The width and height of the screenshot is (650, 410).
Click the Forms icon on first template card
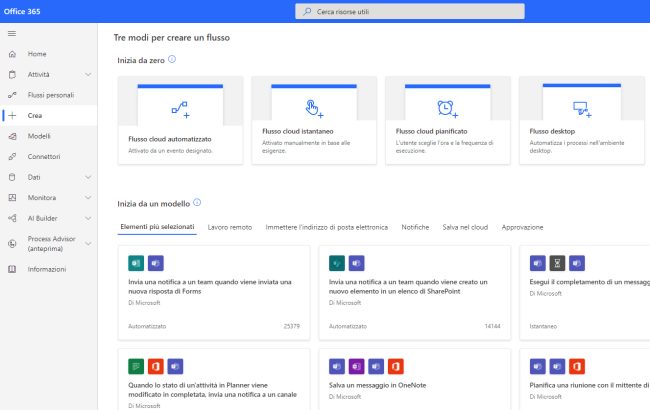(136, 263)
